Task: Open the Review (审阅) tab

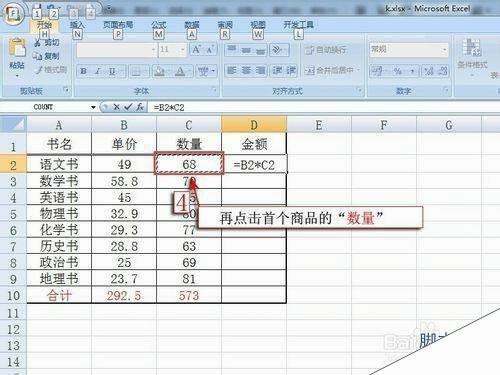Action: pyautogui.click(x=225, y=25)
